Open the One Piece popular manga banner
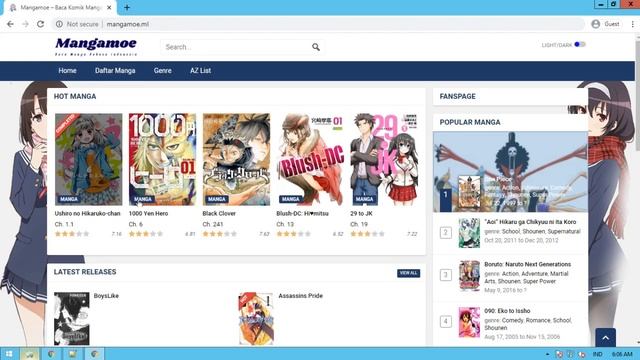This screenshot has width=640, height=360. click(510, 171)
